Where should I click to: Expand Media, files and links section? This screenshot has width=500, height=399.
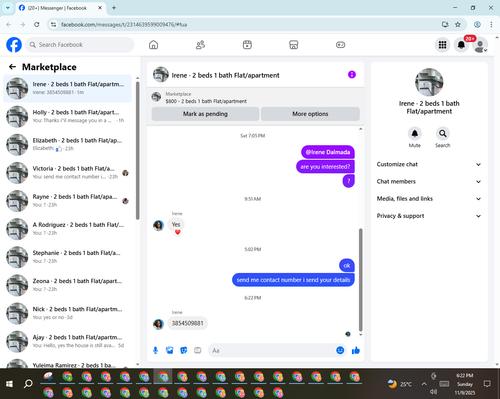click(x=429, y=199)
